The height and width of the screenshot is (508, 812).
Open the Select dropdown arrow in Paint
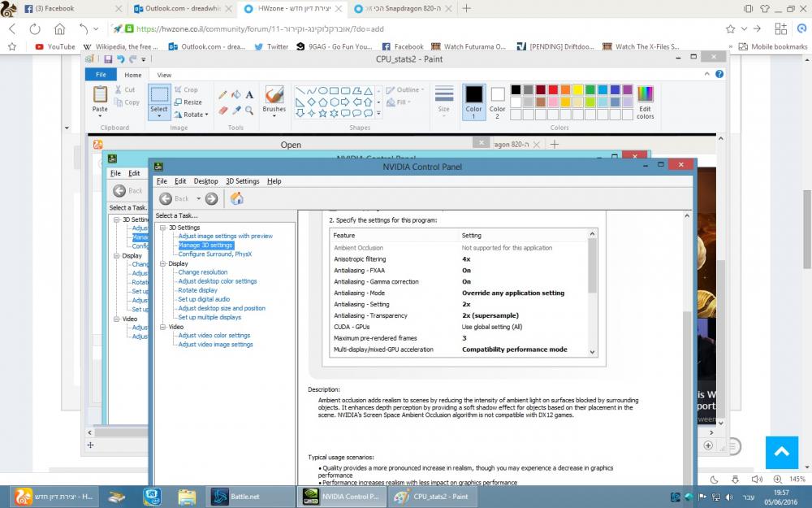pyautogui.click(x=159, y=116)
